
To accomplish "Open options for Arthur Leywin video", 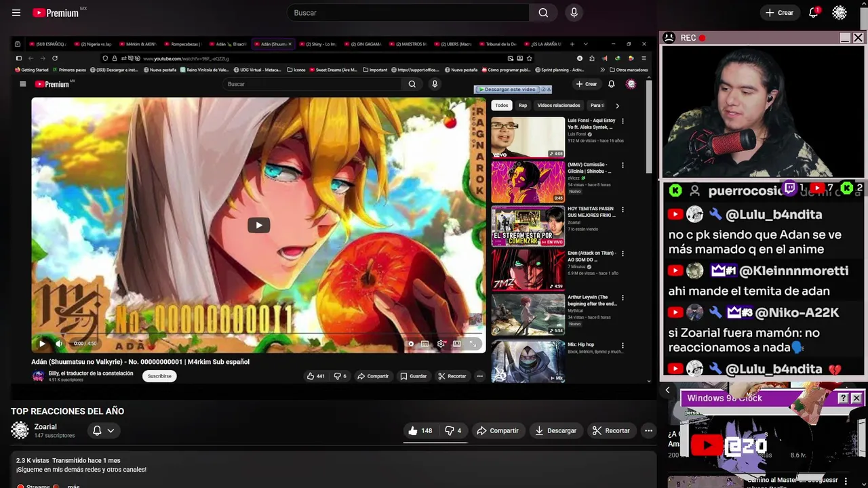I will (x=623, y=298).
